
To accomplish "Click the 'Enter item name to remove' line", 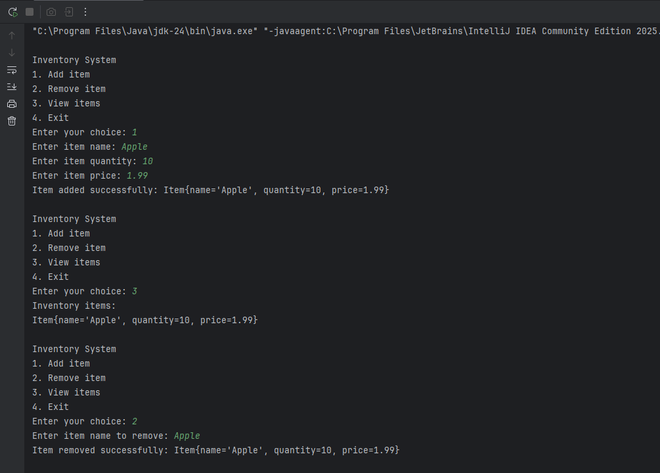I will 100,436.
